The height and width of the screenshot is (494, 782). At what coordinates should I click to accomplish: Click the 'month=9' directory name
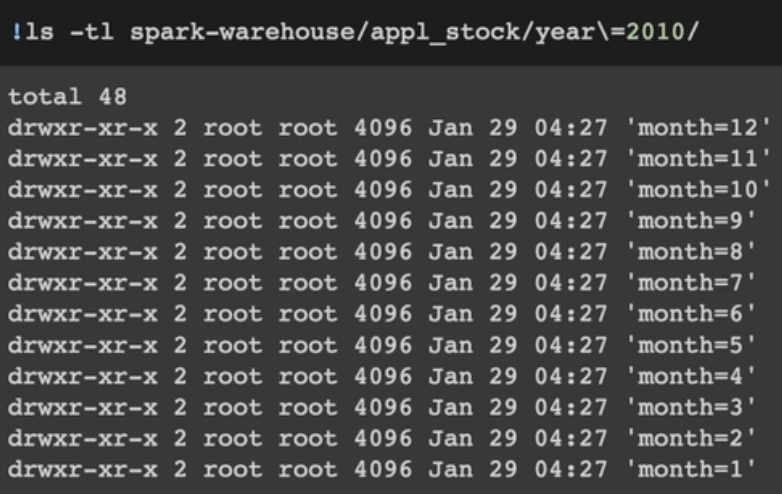(690, 221)
